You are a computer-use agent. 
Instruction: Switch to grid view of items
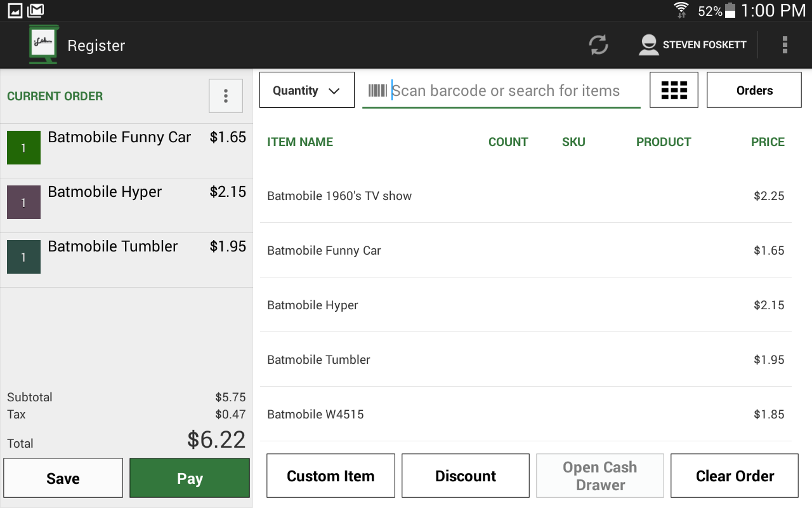674,90
